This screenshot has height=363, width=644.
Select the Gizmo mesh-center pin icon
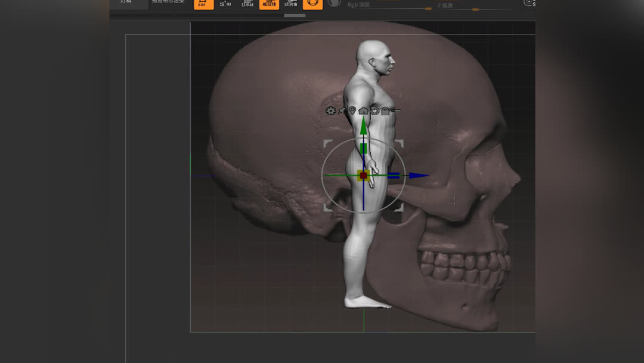352,110
